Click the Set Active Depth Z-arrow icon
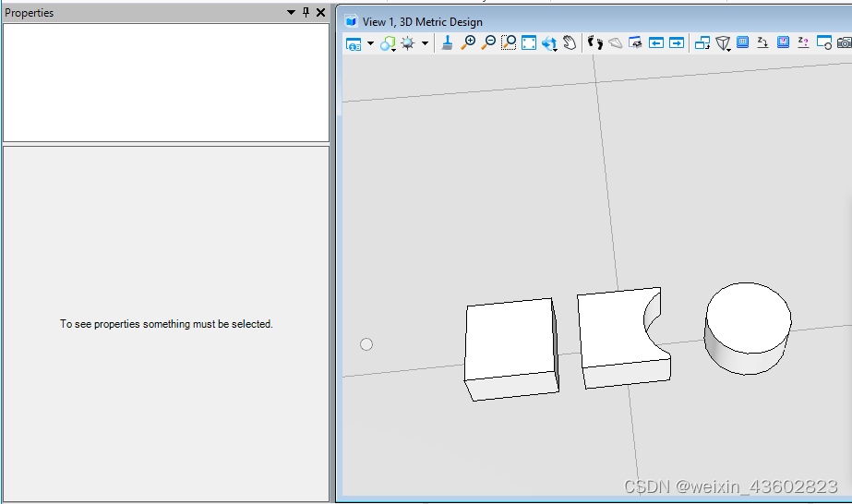852x504 pixels. click(762, 42)
